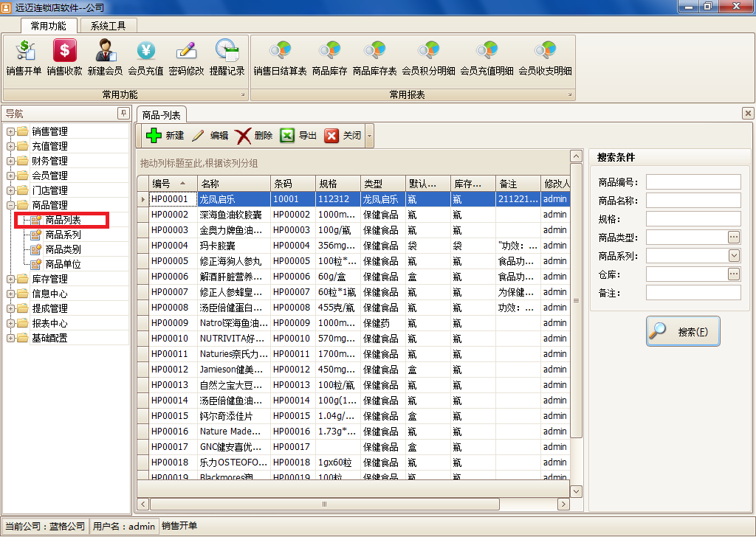756x537 pixels.
Task: Click the 新建会员 new member icon
Action: [105, 58]
